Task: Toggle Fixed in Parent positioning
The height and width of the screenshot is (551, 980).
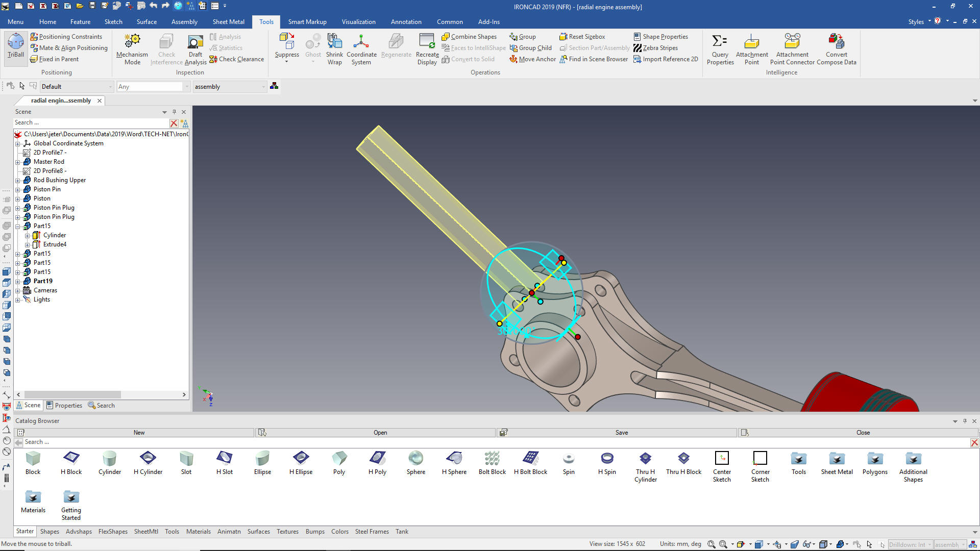Action: [54, 59]
